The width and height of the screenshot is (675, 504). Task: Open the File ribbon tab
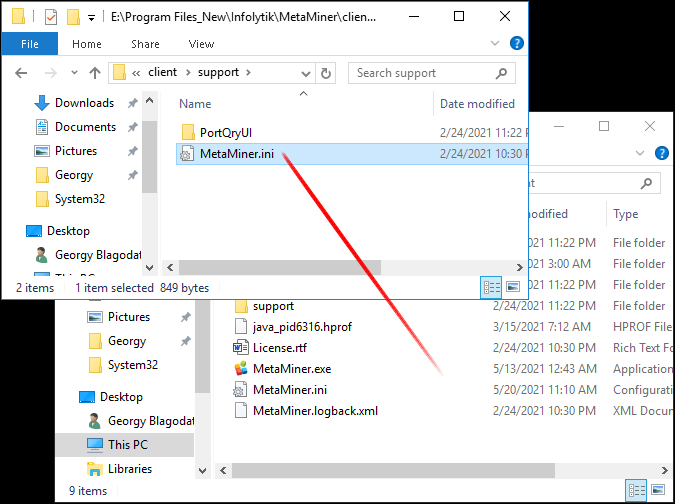point(30,44)
